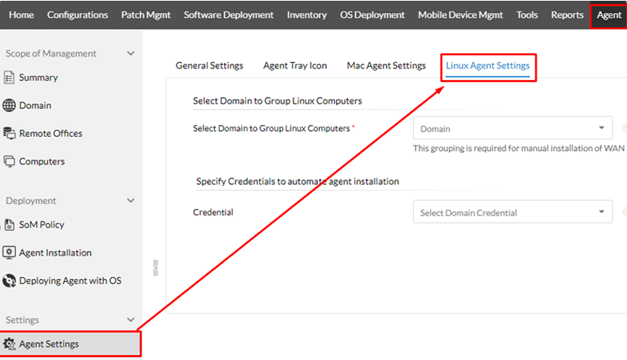Collapse the Scope of Management section
627x360 pixels.
pyautogui.click(x=130, y=53)
